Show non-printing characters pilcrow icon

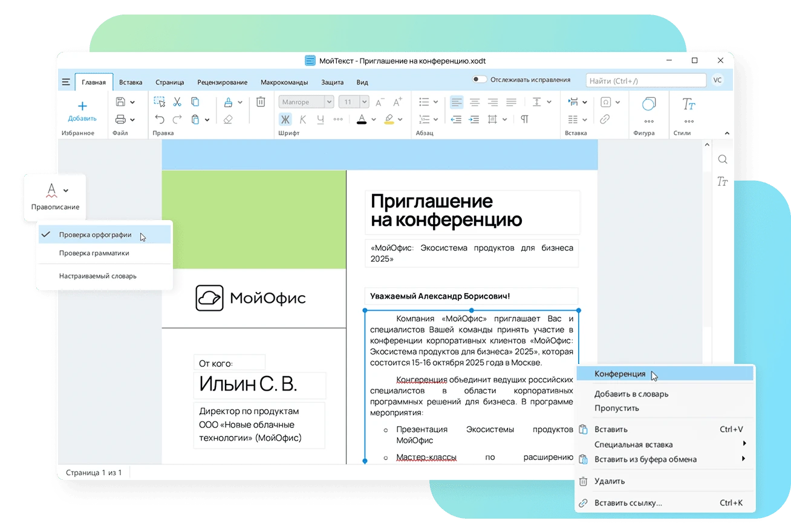(x=525, y=120)
